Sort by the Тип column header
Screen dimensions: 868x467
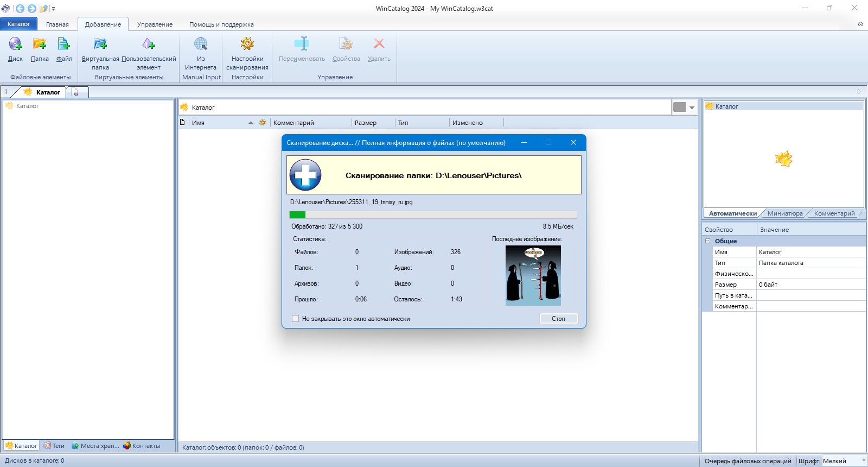422,123
